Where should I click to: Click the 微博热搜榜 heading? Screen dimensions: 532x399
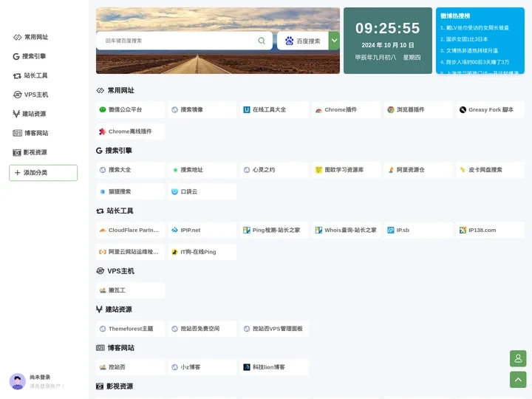[455, 16]
